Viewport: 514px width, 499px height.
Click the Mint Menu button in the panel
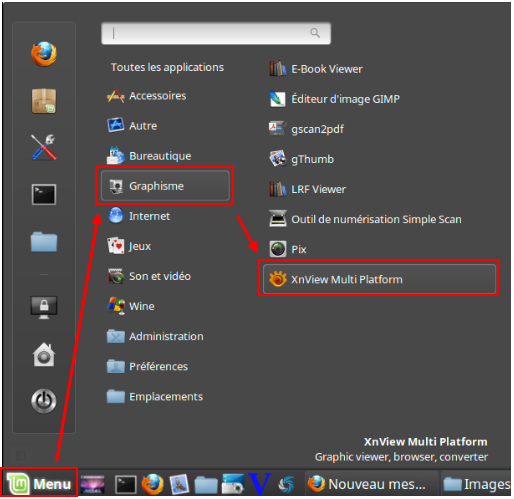click(39, 483)
